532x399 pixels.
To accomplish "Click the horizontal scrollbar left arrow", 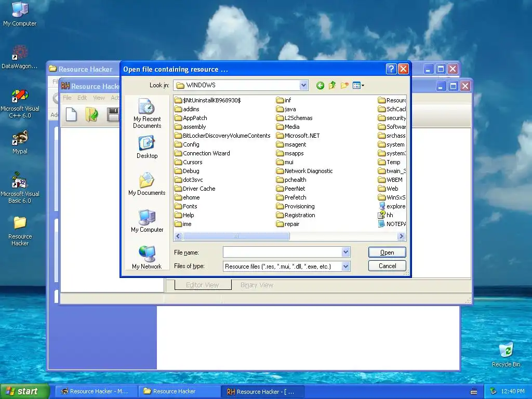I will (x=178, y=236).
